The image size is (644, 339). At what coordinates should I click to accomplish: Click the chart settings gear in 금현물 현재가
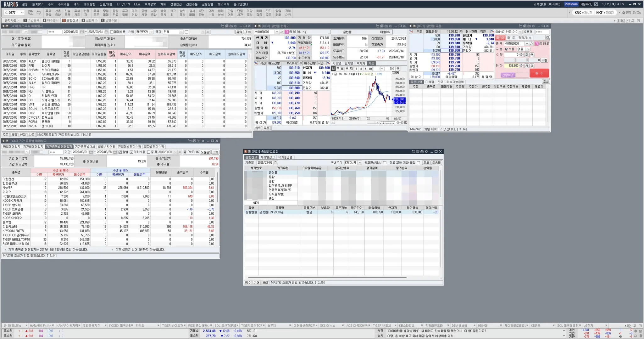click(398, 69)
